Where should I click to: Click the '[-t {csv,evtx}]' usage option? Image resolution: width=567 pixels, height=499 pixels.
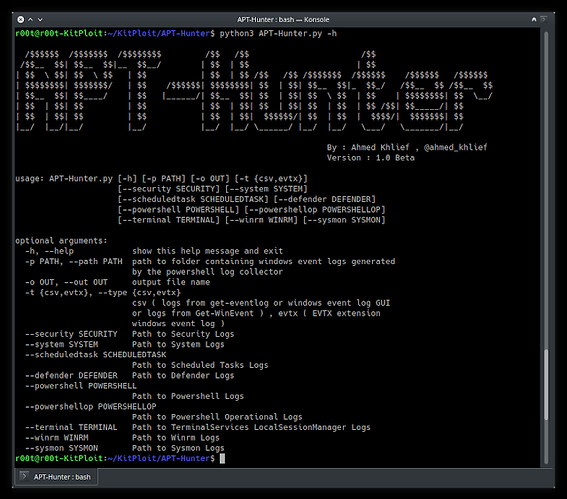pos(271,179)
